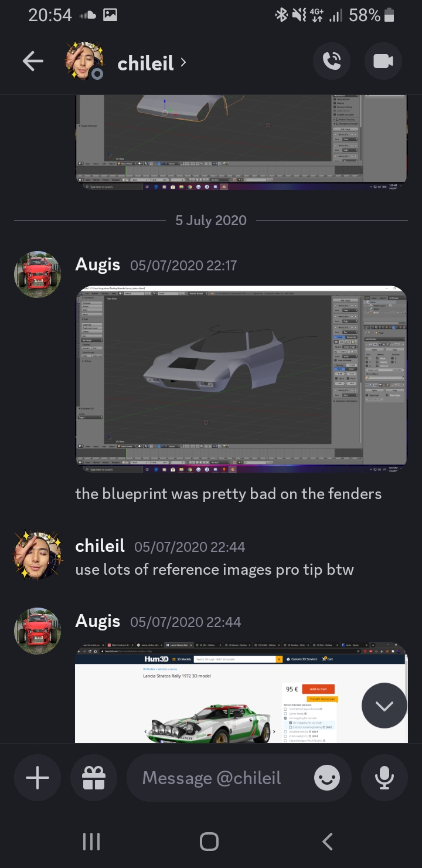Tap the Android recent apps button
Image resolution: width=422 pixels, height=868 pixels.
pyautogui.click(x=91, y=842)
